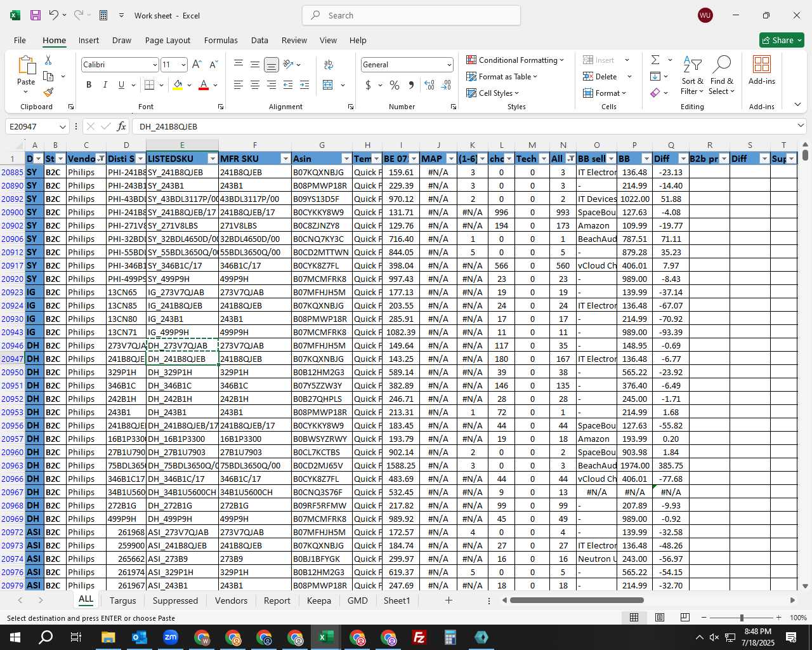Toggle Bold formatting
812x650 pixels.
pos(89,85)
